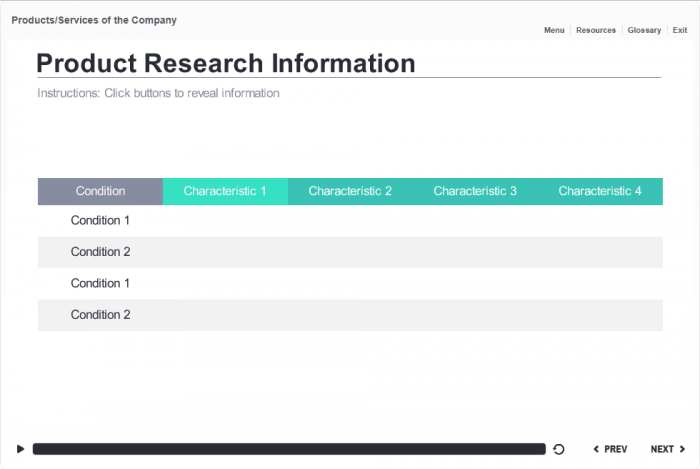Click the circular replay icon
The image size is (700, 469).
pos(559,449)
